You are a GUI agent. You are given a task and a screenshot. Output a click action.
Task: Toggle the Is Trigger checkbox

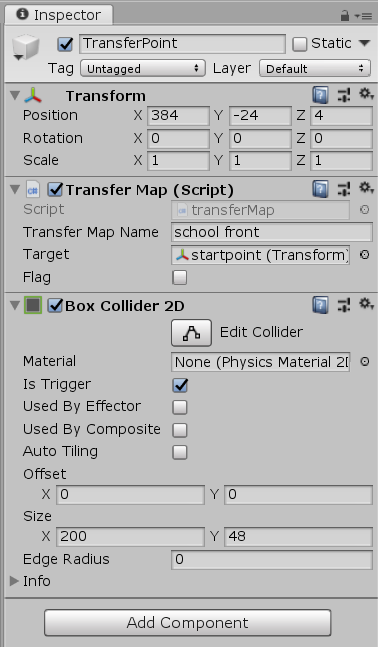click(x=180, y=385)
